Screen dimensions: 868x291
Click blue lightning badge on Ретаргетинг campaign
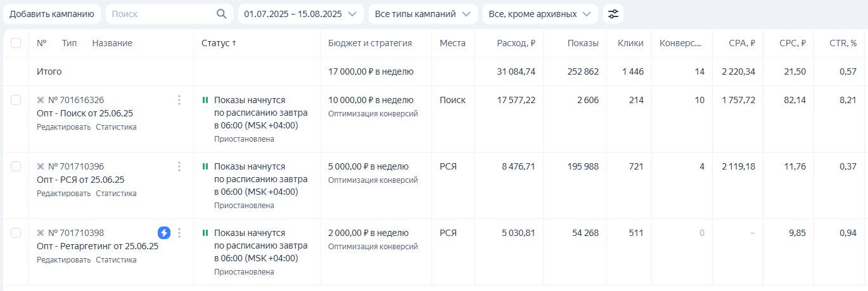pyautogui.click(x=164, y=233)
